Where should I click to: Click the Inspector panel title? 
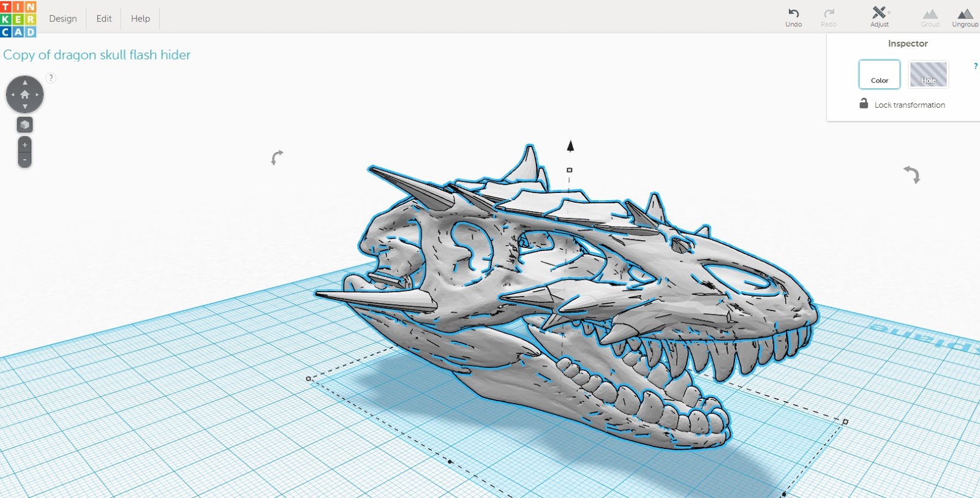click(x=908, y=43)
